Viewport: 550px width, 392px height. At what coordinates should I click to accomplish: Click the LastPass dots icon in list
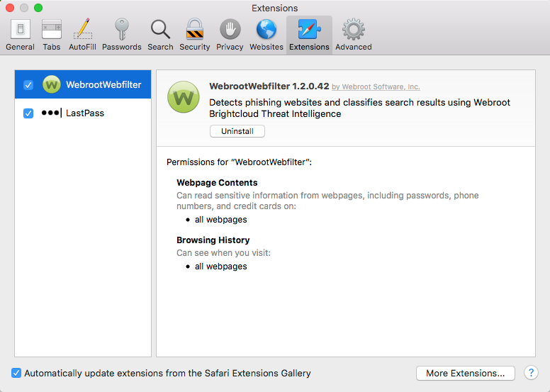[x=51, y=113]
